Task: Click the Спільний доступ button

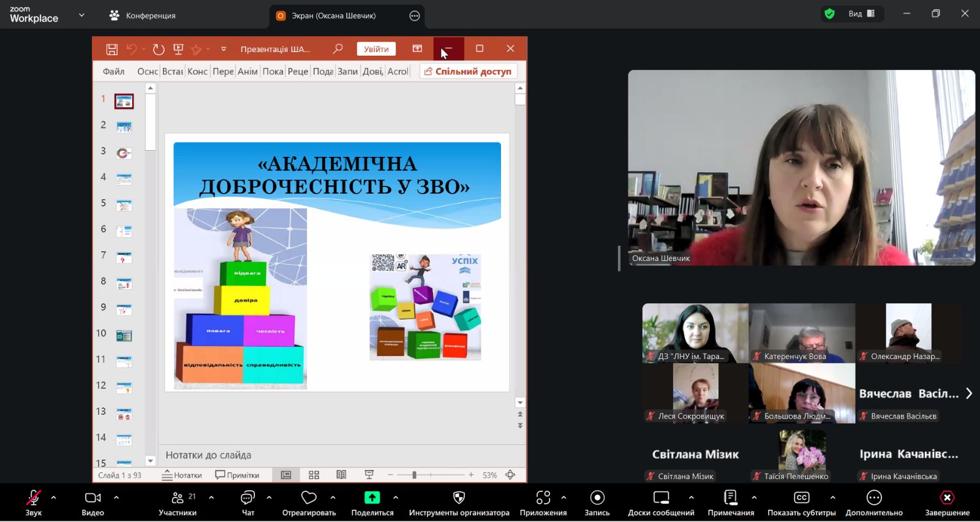Action: point(468,72)
